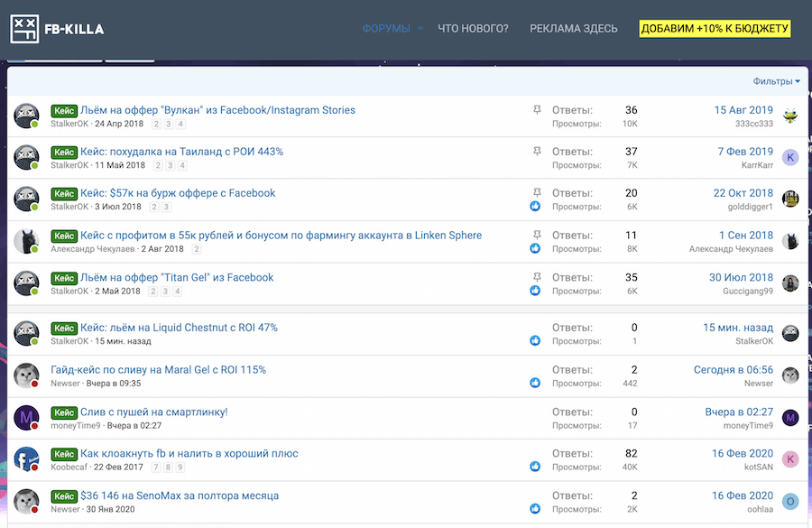
Task: Click like icon on "$57к на бурж" thread
Action: tap(536, 207)
